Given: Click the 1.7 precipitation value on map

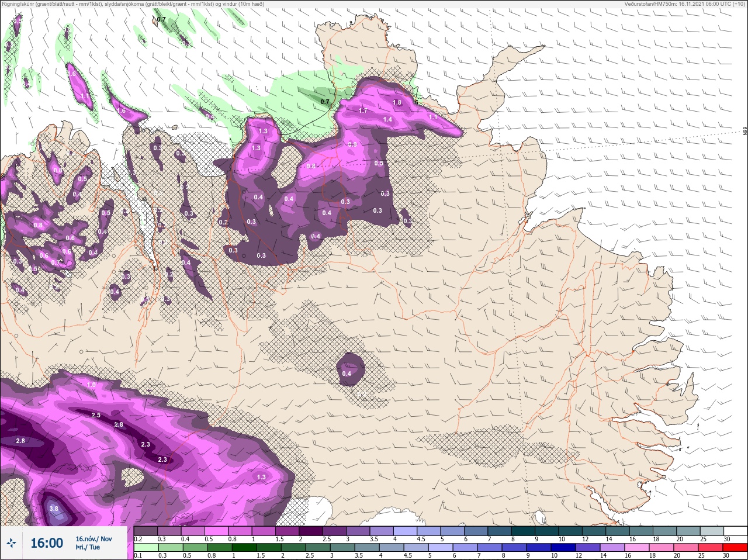Looking at the screenshot, I should 363,111.
